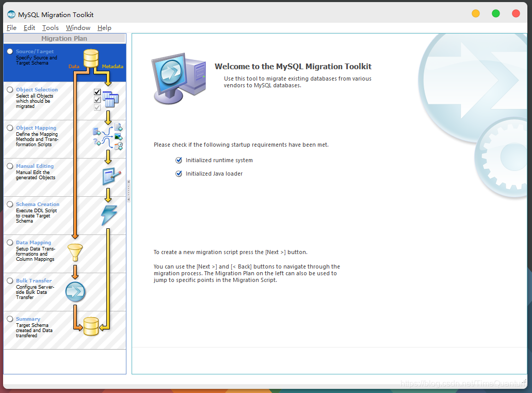Screen dimensions: 532x393
Task: Select the Data Mapping funnel icon
Action: pos(76,251)
